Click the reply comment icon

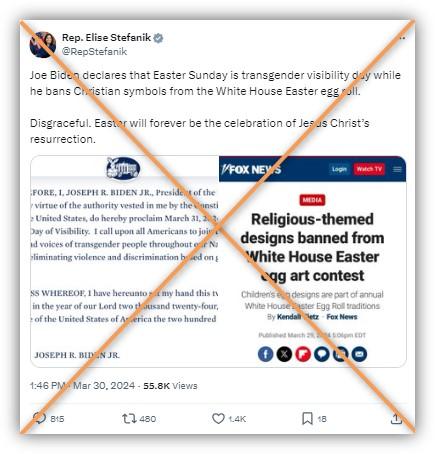(x=40, y=418)
